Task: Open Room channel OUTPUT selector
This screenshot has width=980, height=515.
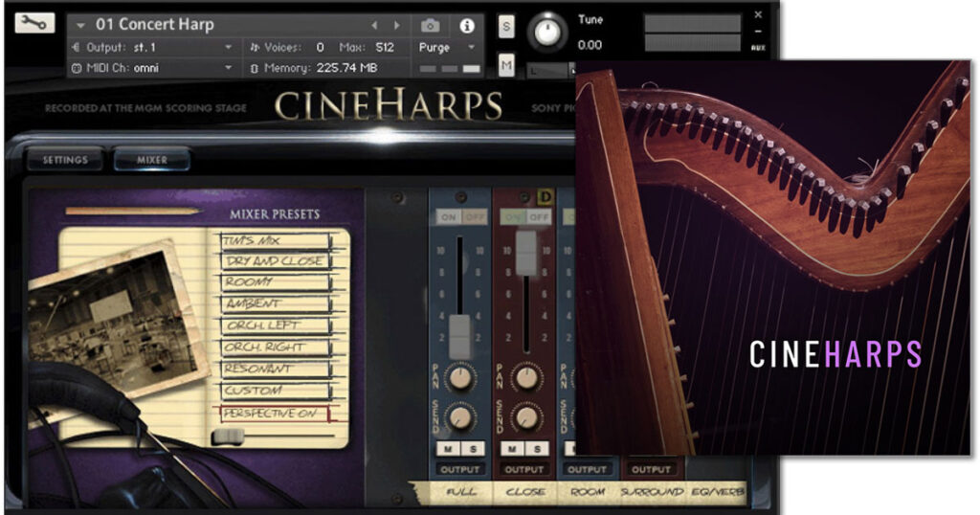Action: (x=587, y=469)
